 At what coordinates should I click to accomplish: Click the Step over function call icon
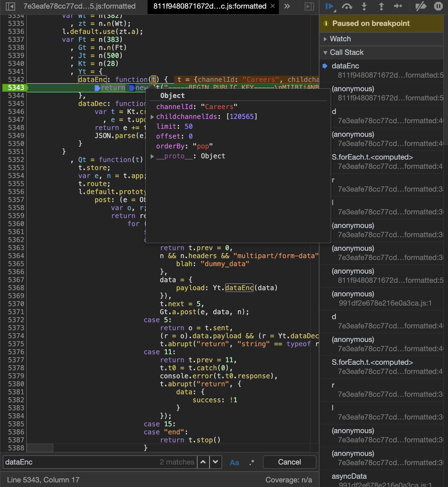pyautogui.click(x=347, y=6)
